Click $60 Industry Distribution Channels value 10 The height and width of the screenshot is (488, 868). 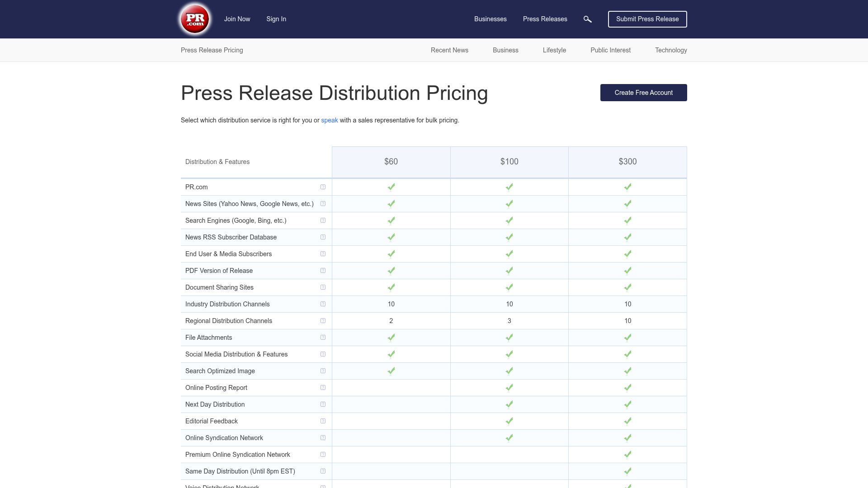click(x=391, y=304)
